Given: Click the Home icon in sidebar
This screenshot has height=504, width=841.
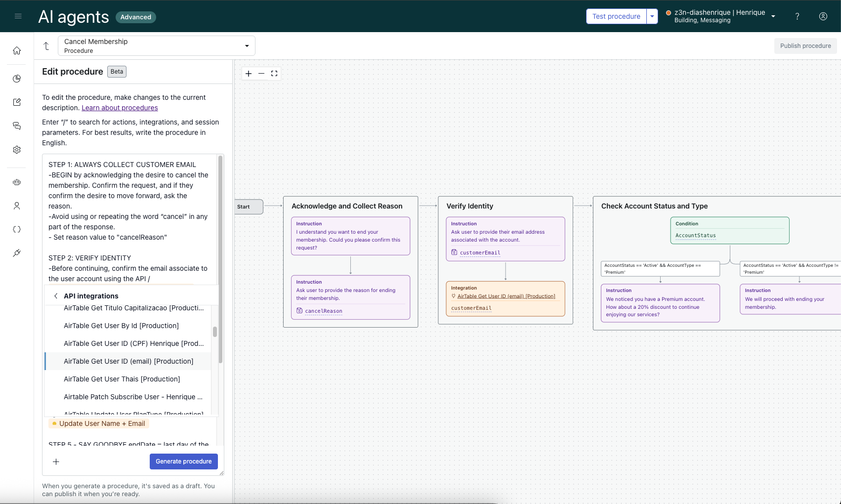Looking at the screenshot, I should (17, 50).
